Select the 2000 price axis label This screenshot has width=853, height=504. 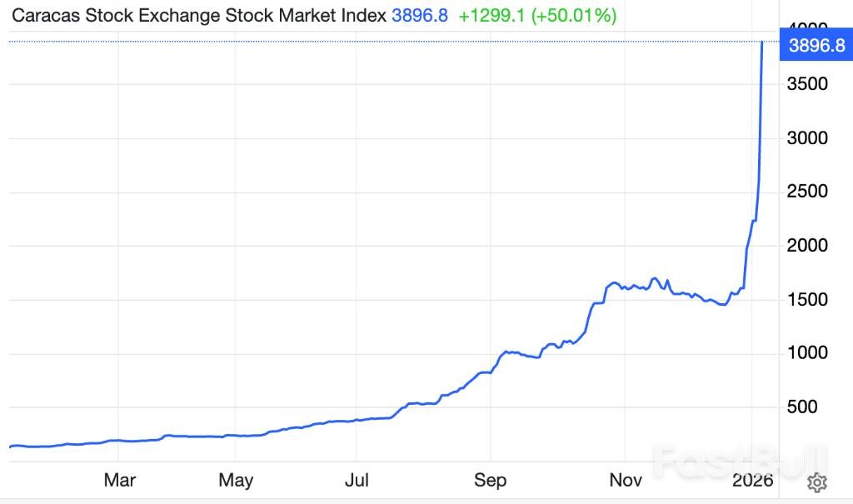click(x=807, y=246)
